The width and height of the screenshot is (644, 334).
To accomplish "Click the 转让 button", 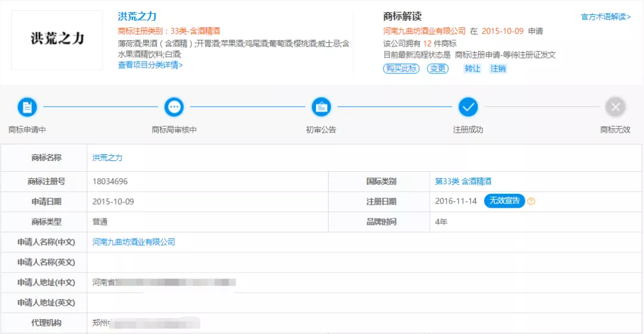I will click(472, 69).
